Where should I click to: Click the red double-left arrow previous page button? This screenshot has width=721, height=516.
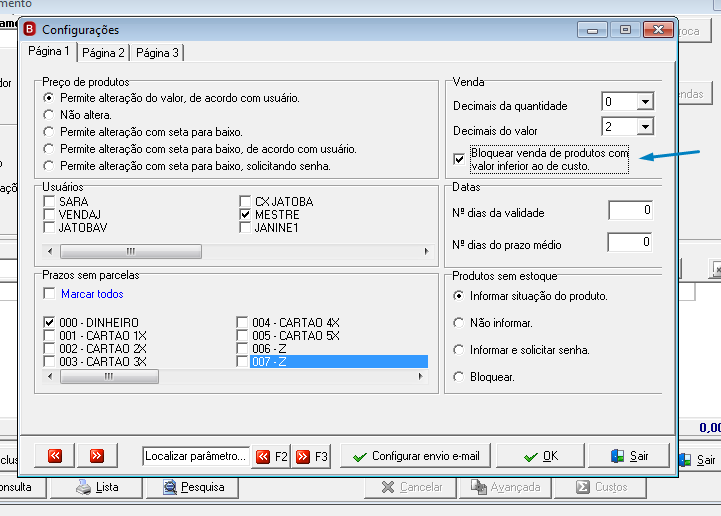[55, 456]
